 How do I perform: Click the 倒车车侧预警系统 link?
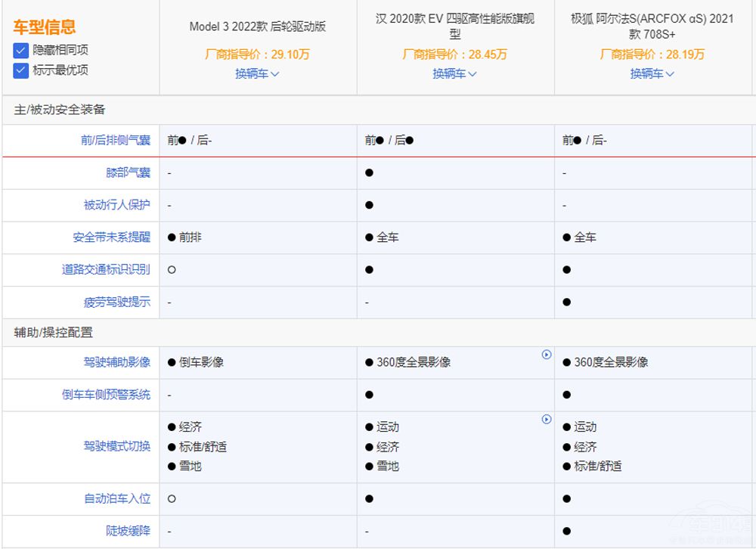[106, 395]
